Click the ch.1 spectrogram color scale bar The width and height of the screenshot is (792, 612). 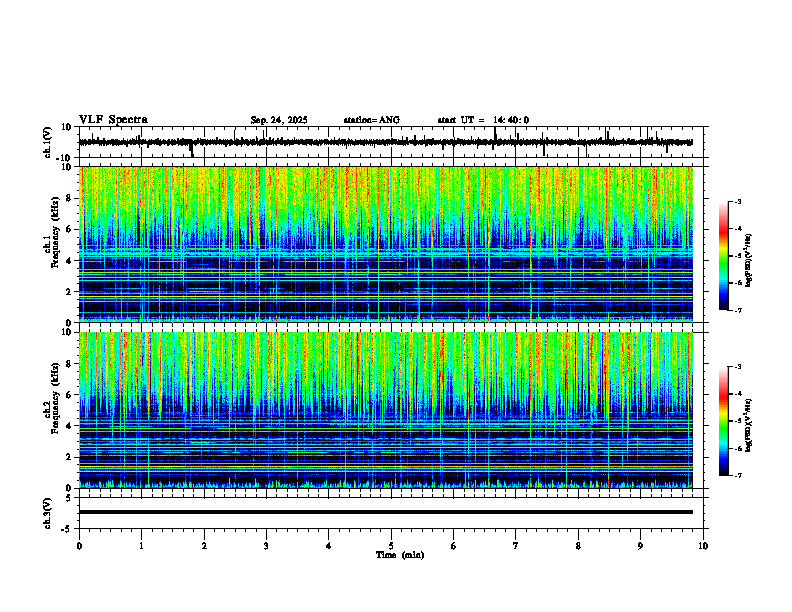723,256
